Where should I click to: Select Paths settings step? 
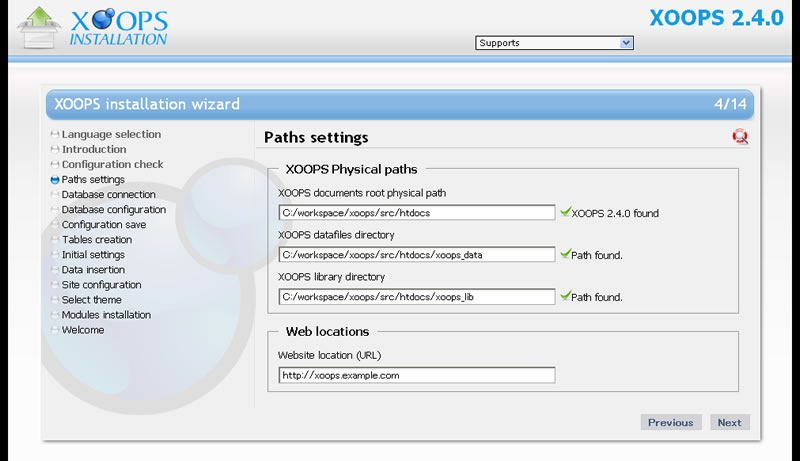click(93, 180)
